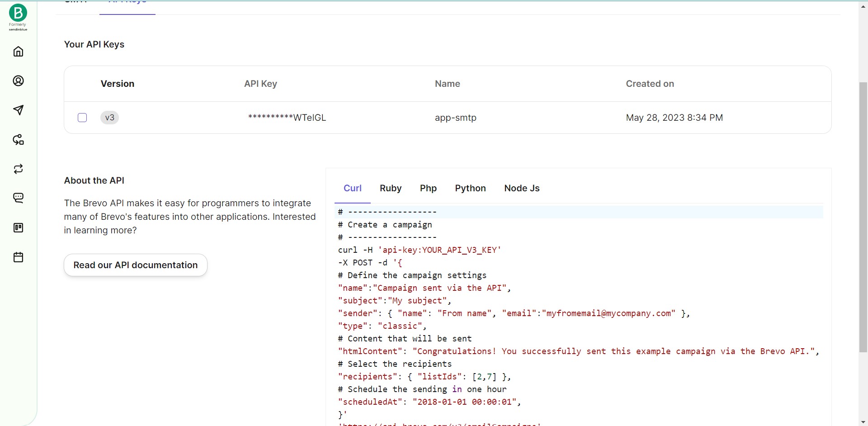The image size is (868, 426).
Task: Click the scrollbar down arrow
Action: 863,422
